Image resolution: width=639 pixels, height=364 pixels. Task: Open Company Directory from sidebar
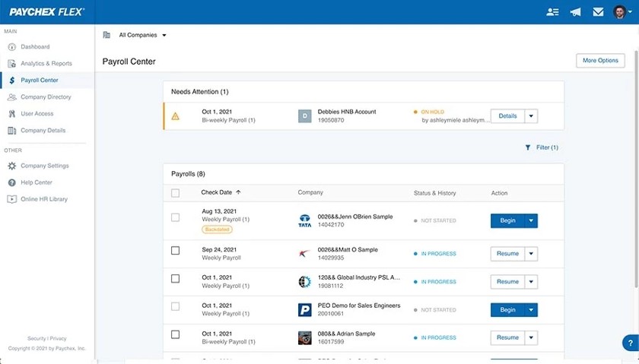click(x=46, y=97)
